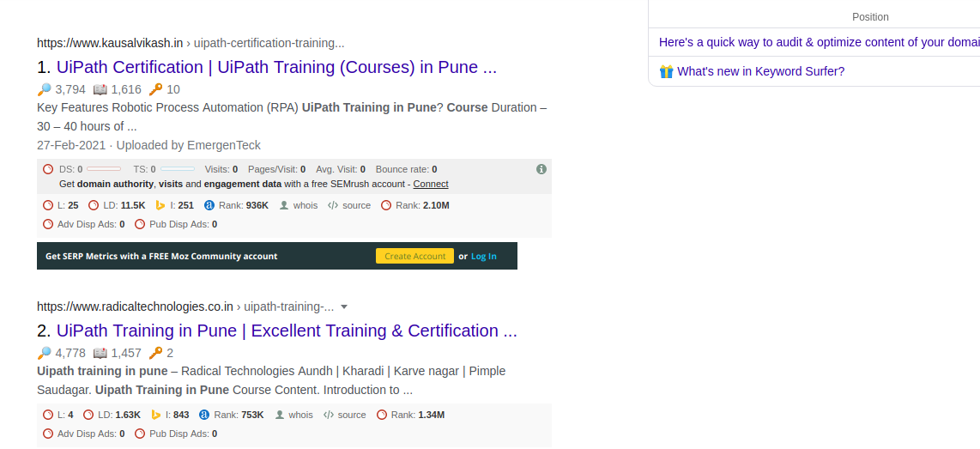Viewport: 980px width, 449px height.
Task: Click the icon before Adv Disp Ads under kausalvikash
Action: click(48, 224)
